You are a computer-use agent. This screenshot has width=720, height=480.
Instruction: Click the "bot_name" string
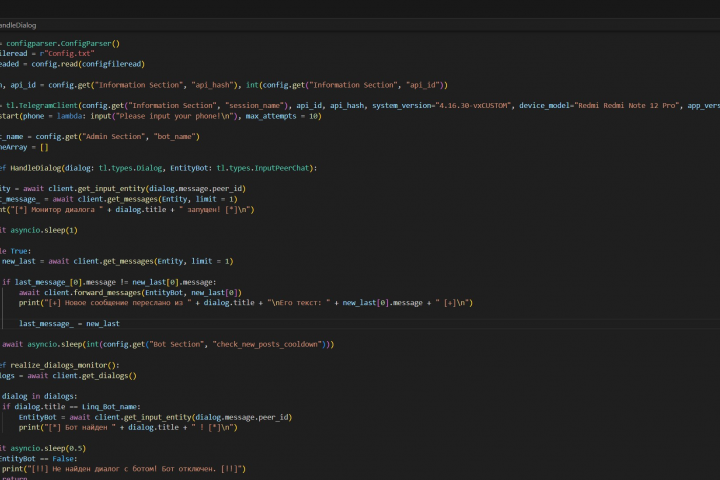175,136
